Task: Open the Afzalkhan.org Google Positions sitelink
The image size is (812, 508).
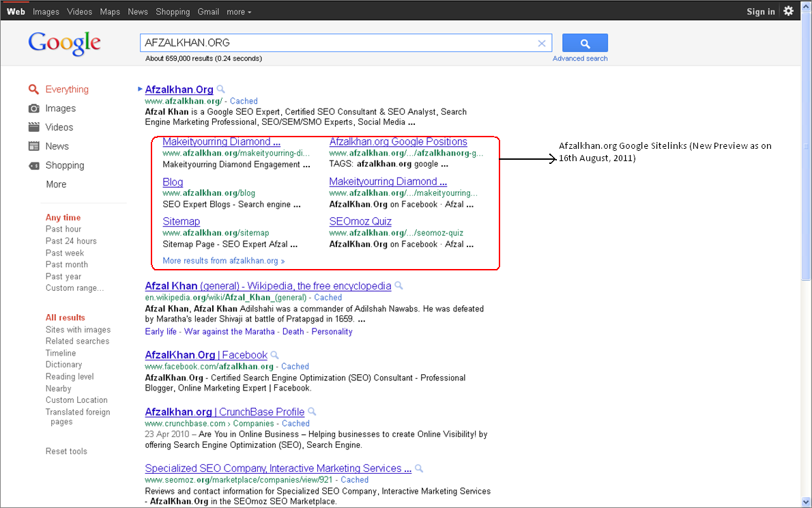Action: 398,141
